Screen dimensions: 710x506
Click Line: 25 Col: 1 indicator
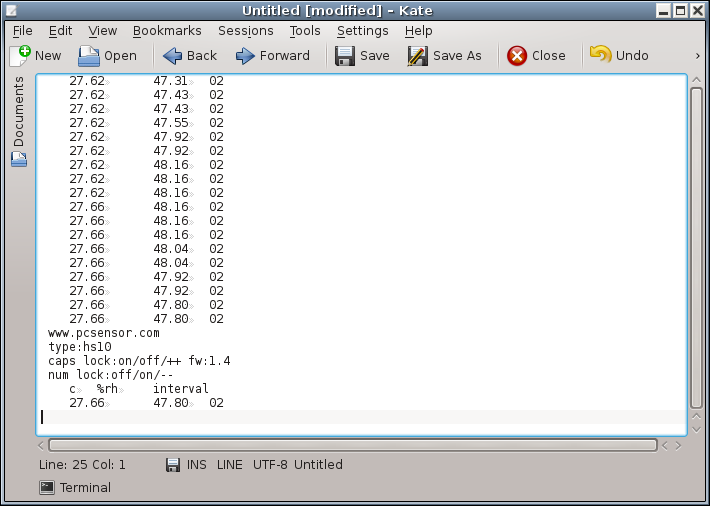coord(82,465)
